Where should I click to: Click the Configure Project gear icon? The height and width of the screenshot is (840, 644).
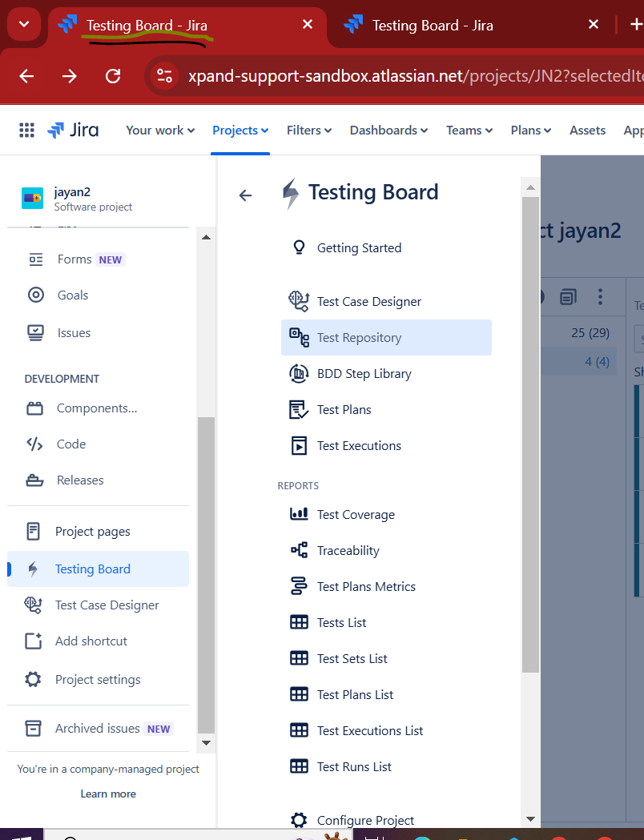(299, 820)
